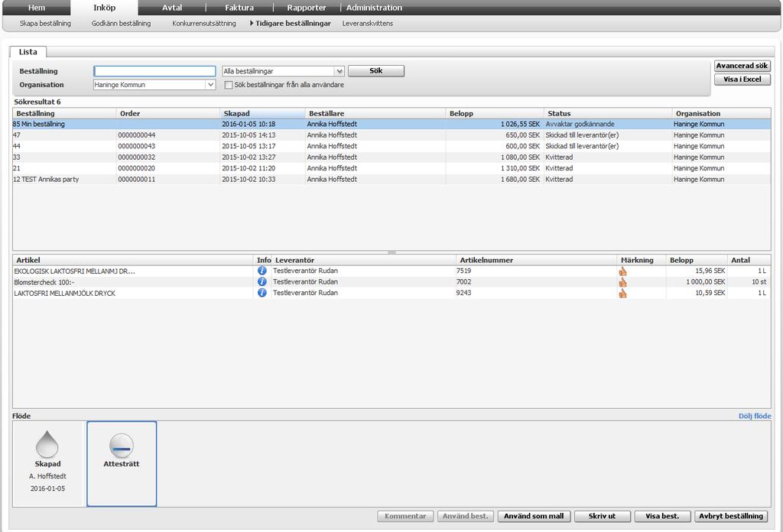Open the Hem main menu
The height and width of the screenshot is (532, 783).
pyautogui.click(x=37, y=8)
